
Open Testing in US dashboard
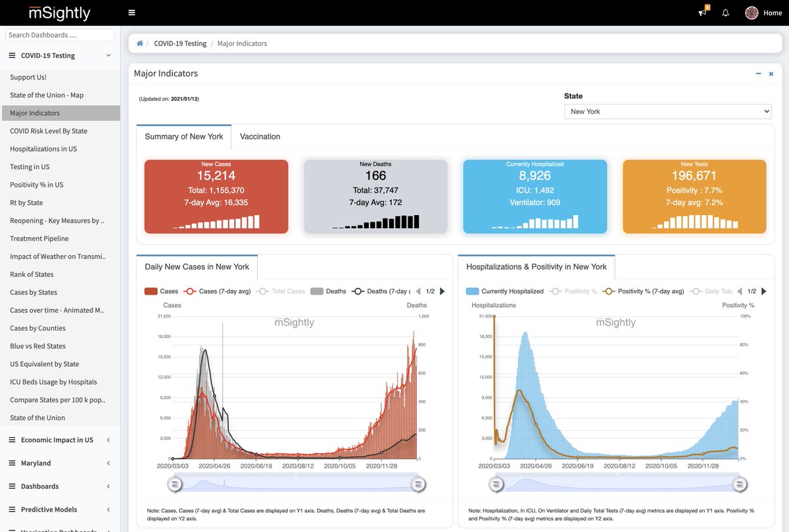[30, 167]
